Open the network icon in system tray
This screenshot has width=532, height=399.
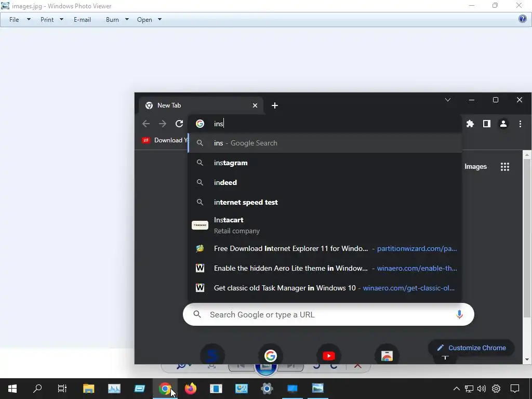[469, 389]
